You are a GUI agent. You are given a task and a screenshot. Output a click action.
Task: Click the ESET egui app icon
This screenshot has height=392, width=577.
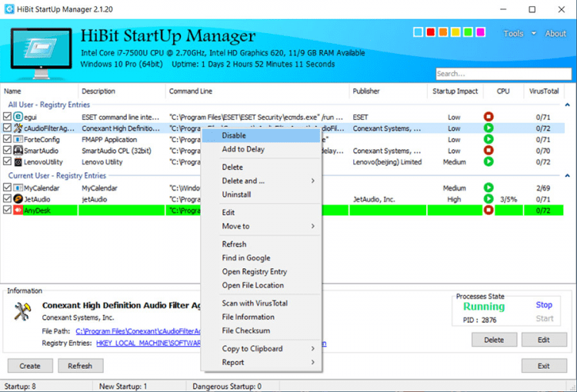click(x=18, y=117)
